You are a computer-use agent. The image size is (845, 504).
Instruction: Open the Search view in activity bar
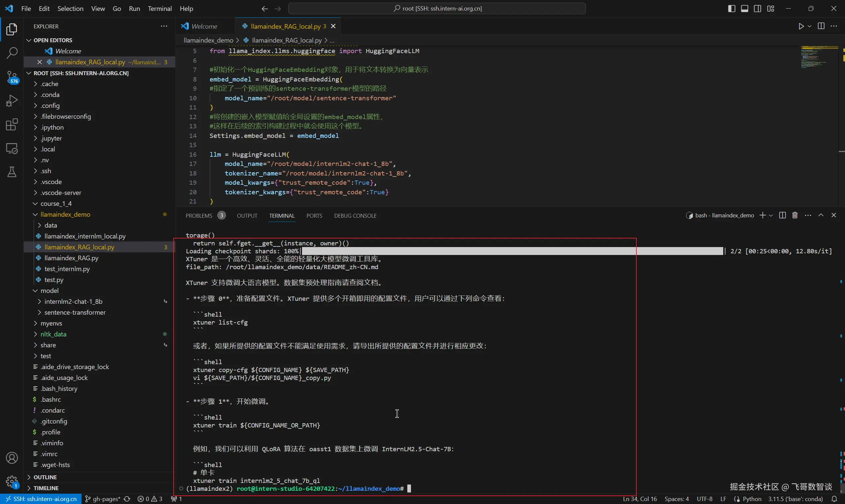(x=12, y=53)
